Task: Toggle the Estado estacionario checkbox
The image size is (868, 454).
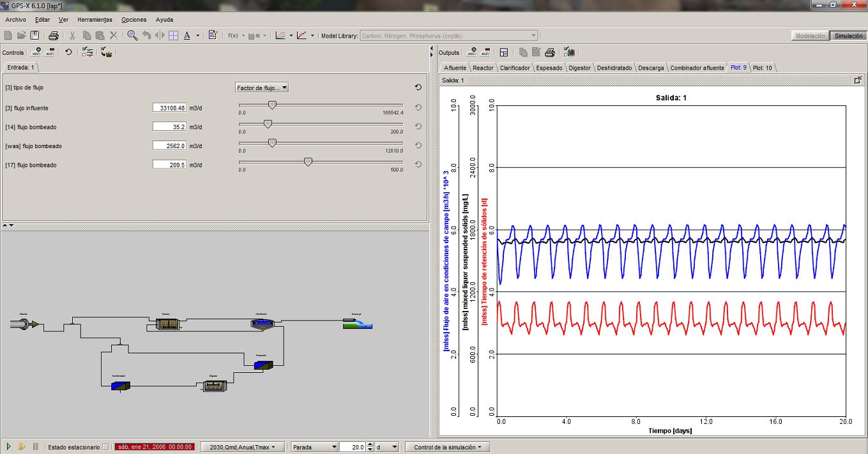Action: coord(105,447)
